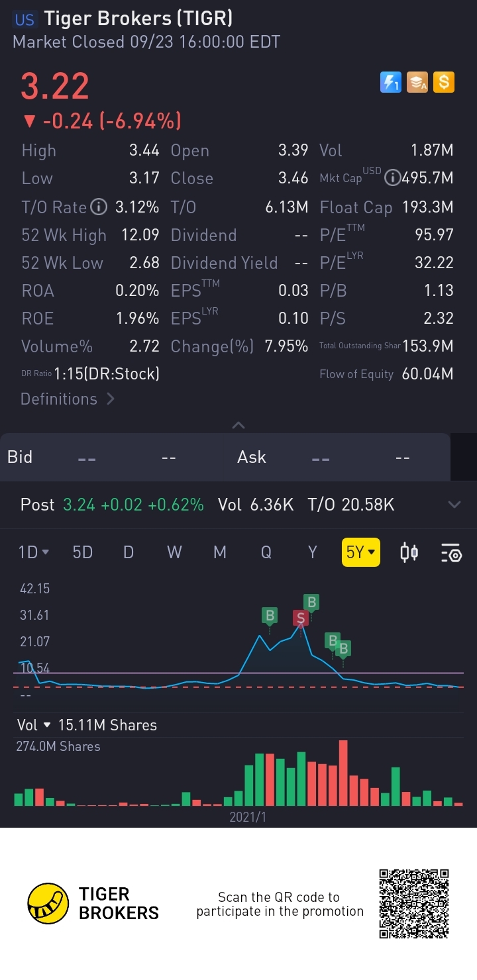Open the Vol indicator dropdown

(34, 725)
